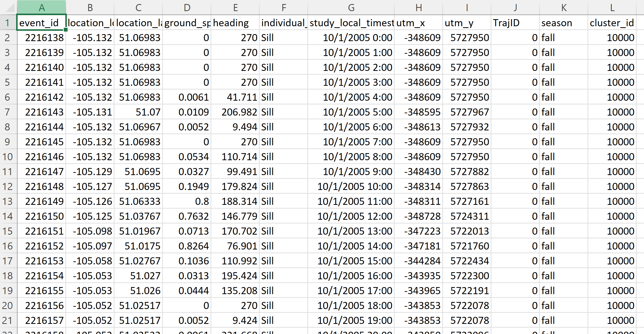Click row 1 header number

tap(8, 23)
